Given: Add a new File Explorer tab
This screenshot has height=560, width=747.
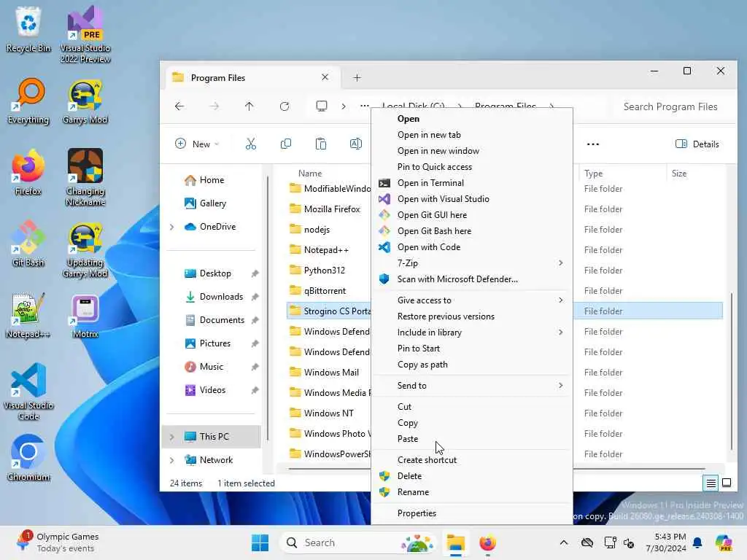Looking at the screenshot, I should (357, 77).
